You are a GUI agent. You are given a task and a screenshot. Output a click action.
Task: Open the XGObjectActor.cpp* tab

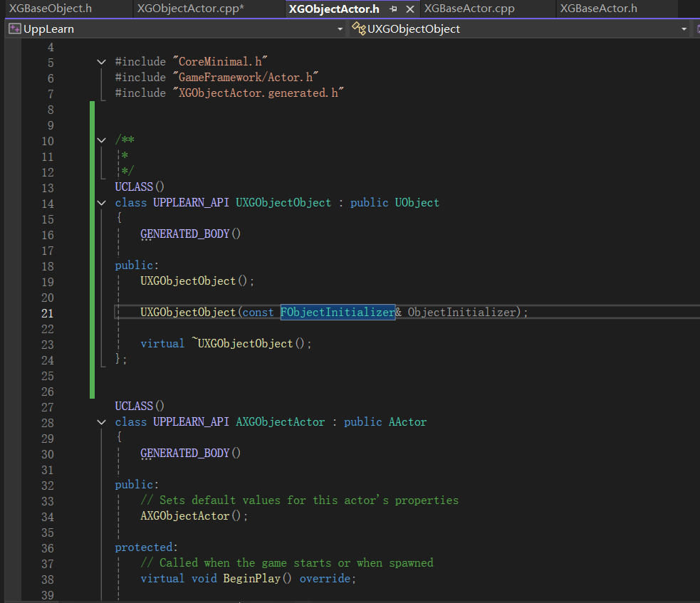point(190,9)
